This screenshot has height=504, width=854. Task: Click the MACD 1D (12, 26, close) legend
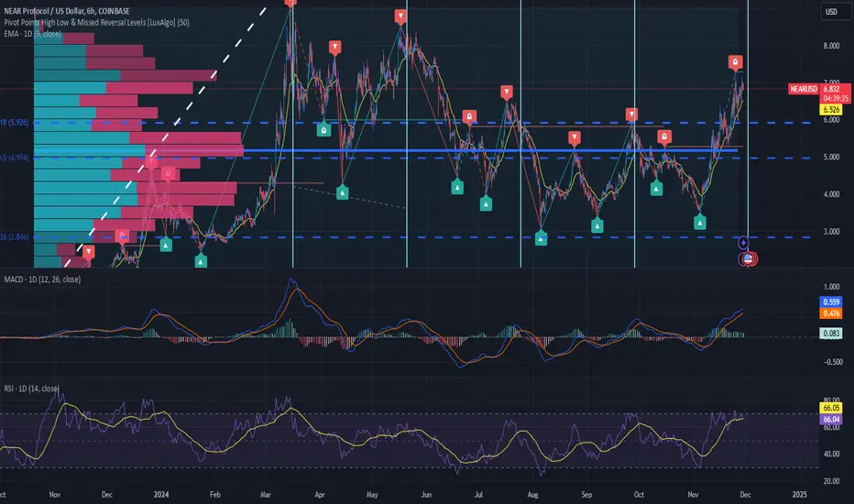[42, 279]
